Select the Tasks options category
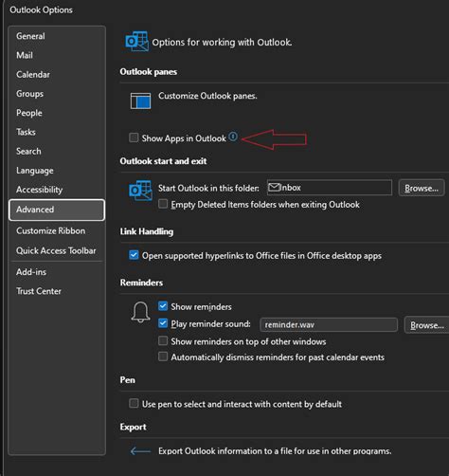Viewport: 449px width, 476px height. [x=57, y=132]
